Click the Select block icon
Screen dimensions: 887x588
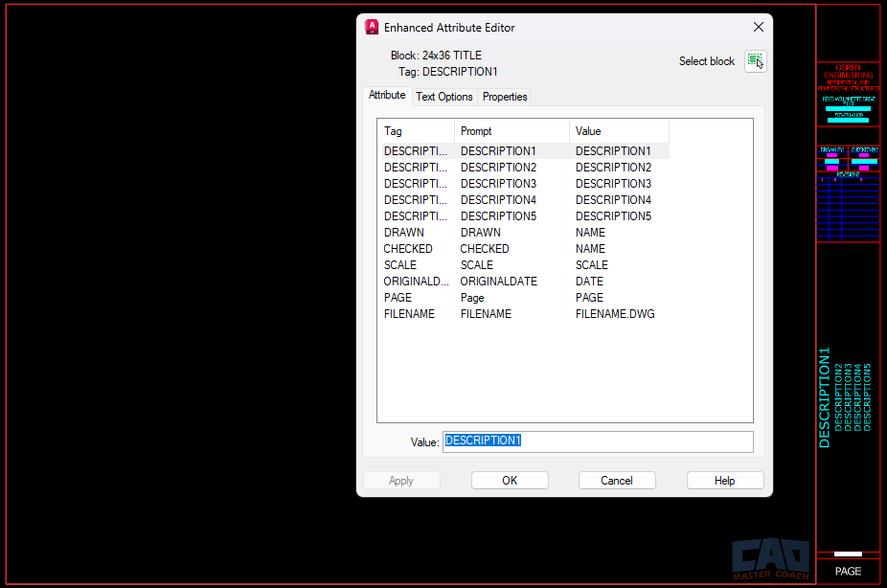755,60
